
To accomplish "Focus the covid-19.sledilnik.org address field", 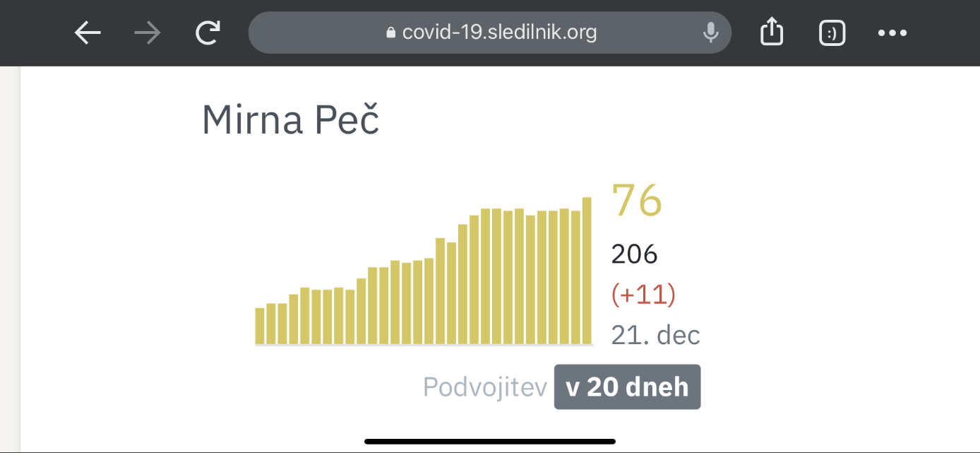I will [498, 33].
